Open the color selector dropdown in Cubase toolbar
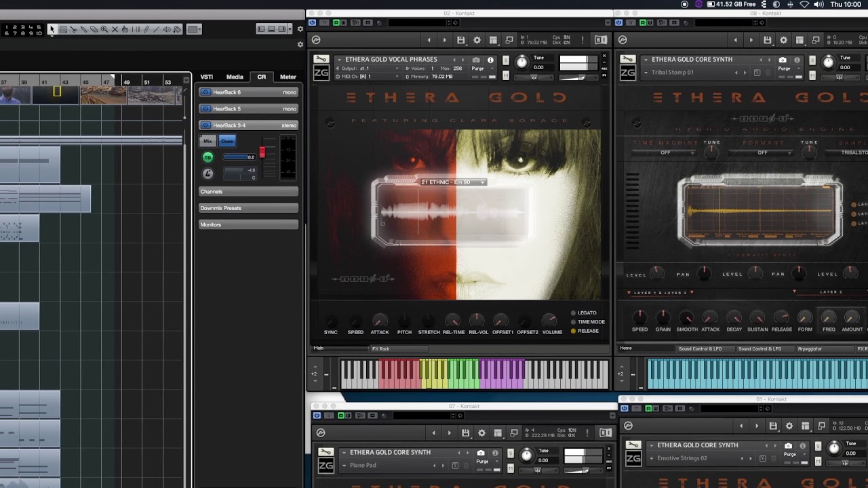868x488 pixels. tap(194, 29)
